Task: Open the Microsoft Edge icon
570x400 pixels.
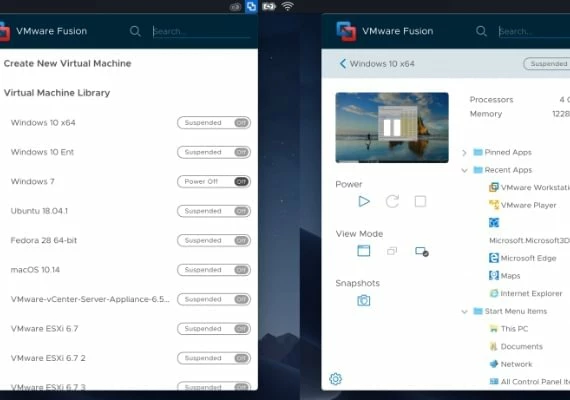Action: [494, 258]
